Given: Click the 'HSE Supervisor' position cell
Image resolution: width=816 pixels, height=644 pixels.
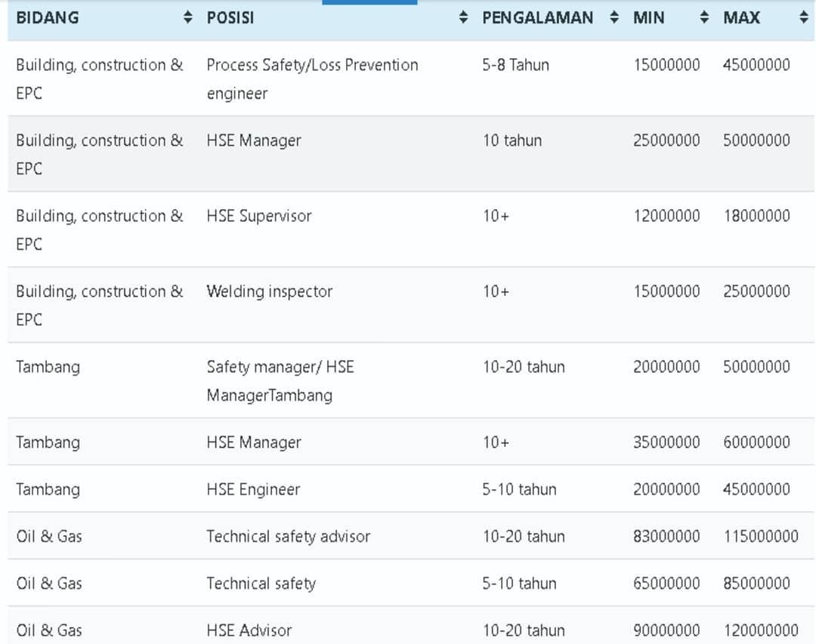Looking at the screenshot, I should [x=259, y=216].
